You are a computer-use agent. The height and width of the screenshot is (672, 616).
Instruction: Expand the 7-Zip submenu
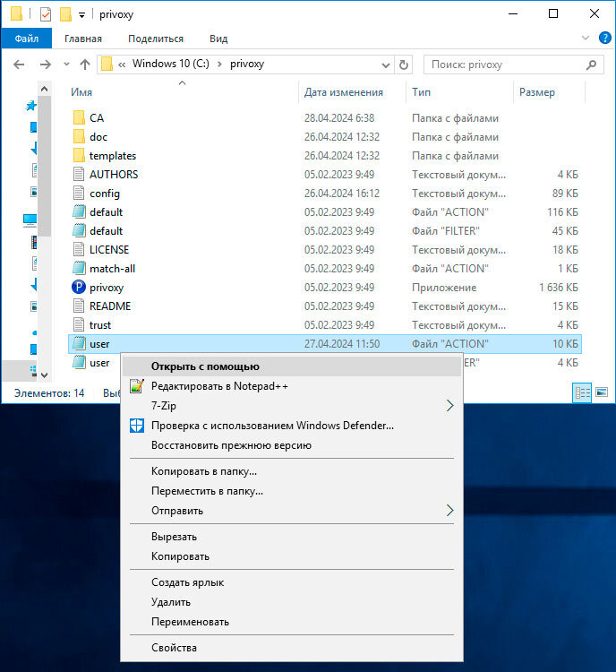click(x=291, y=405)
